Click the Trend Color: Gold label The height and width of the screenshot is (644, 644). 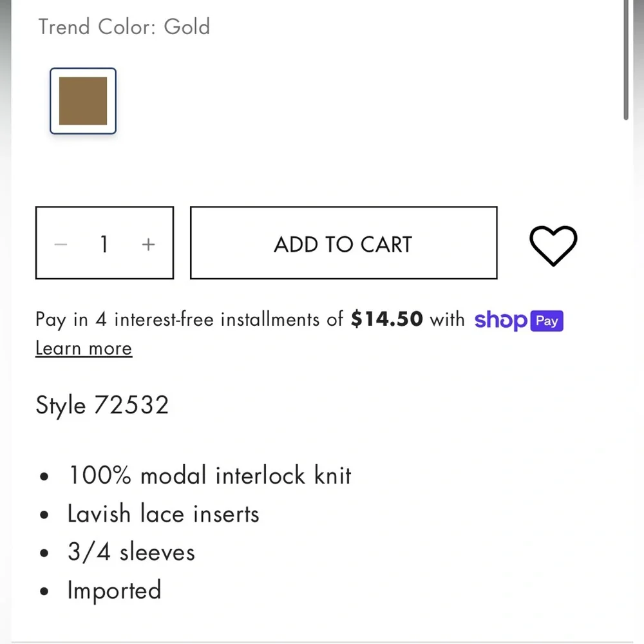124,27
